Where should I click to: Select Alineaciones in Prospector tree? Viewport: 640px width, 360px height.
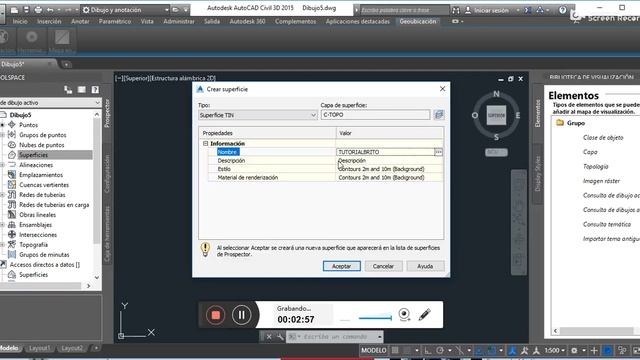pos(36,165)
